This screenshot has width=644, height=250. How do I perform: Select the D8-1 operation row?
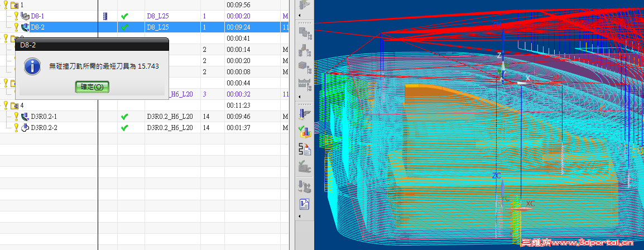(144, 16)
